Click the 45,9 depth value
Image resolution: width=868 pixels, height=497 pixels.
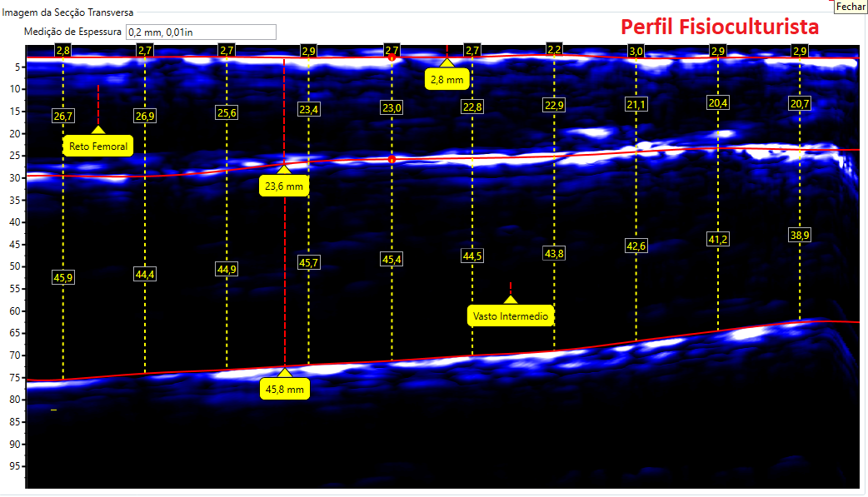pyautogui.click(x=63, y=278)
